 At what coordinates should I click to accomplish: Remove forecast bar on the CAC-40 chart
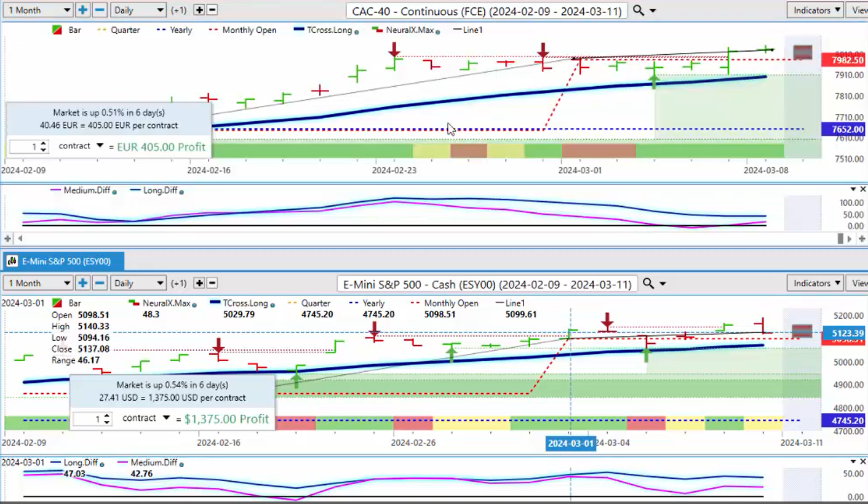point(212,10)
